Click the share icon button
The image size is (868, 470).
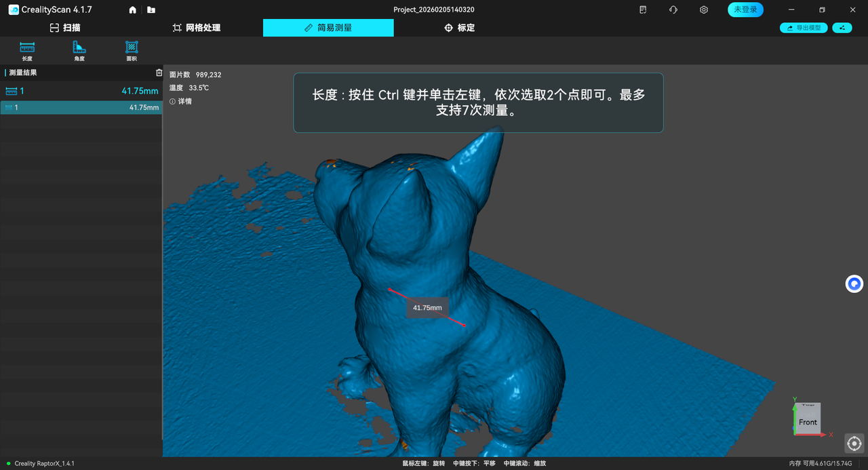pyautogui.click(x=842, y=28)
